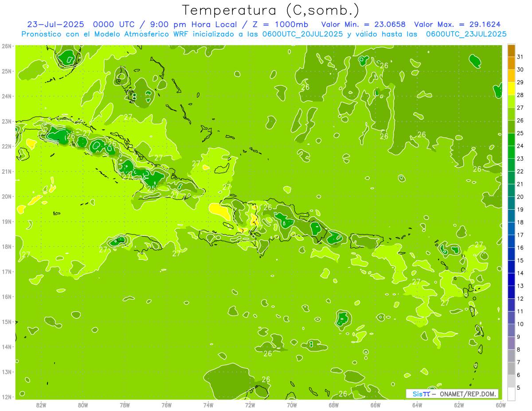Click the 14N latitude label

pos(6,346)
